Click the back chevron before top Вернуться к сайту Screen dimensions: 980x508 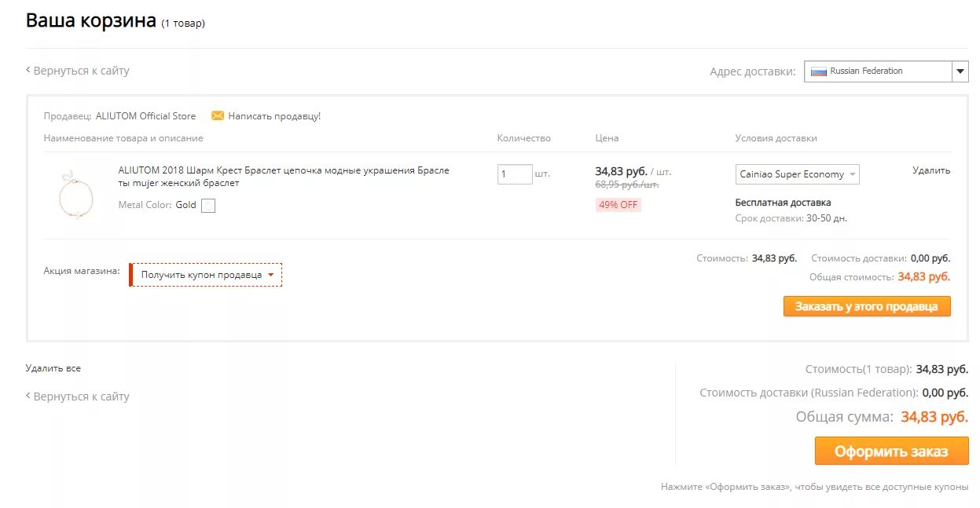coord(28,71)
